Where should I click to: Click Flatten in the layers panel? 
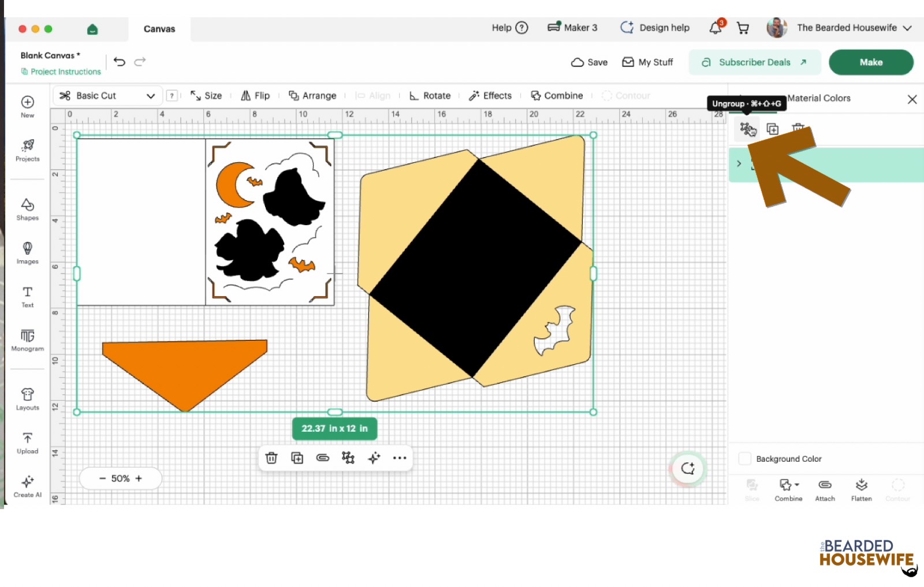point(862,489)
